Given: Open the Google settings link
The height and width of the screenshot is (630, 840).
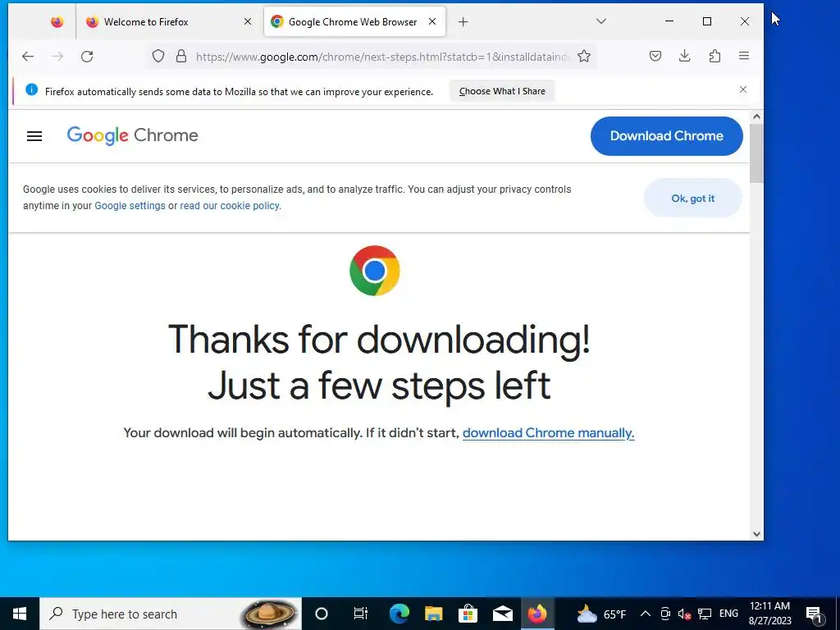Looking at the screenshot, I should click(x=130, y=206).
